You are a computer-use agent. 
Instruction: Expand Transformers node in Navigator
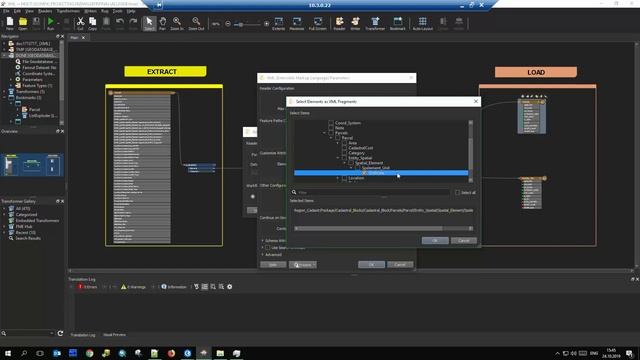tap(4, 91)
